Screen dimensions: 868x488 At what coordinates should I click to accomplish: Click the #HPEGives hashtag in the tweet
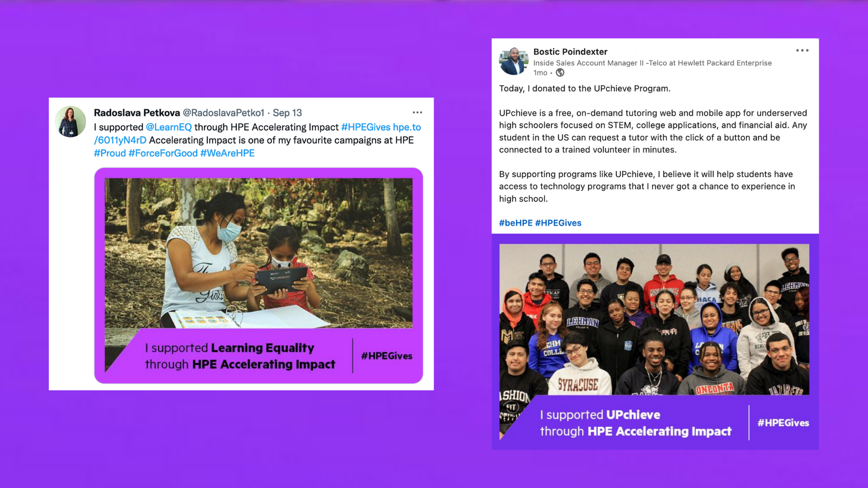click(366, 127)
